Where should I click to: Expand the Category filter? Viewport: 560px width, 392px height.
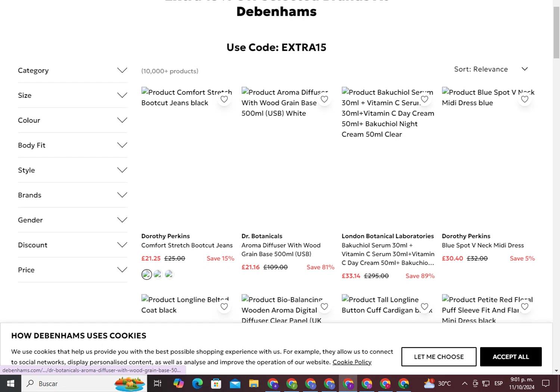[x=73, y=71]
